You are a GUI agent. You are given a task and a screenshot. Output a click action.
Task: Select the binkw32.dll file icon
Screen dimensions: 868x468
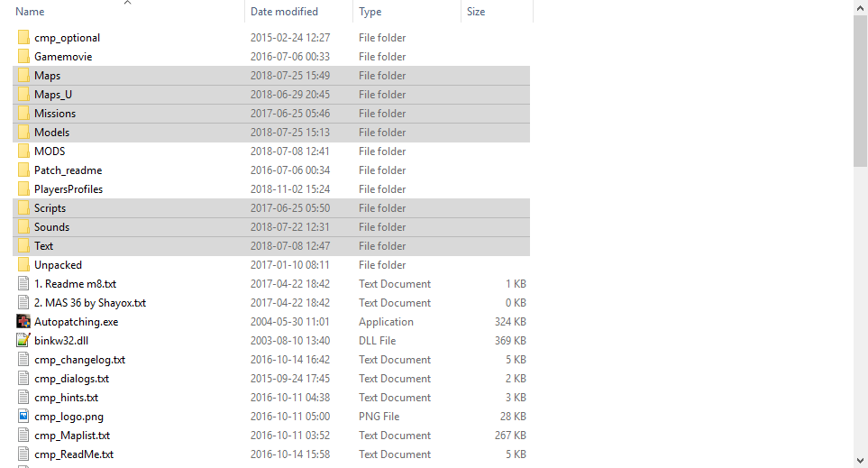(x=23, y=341)
